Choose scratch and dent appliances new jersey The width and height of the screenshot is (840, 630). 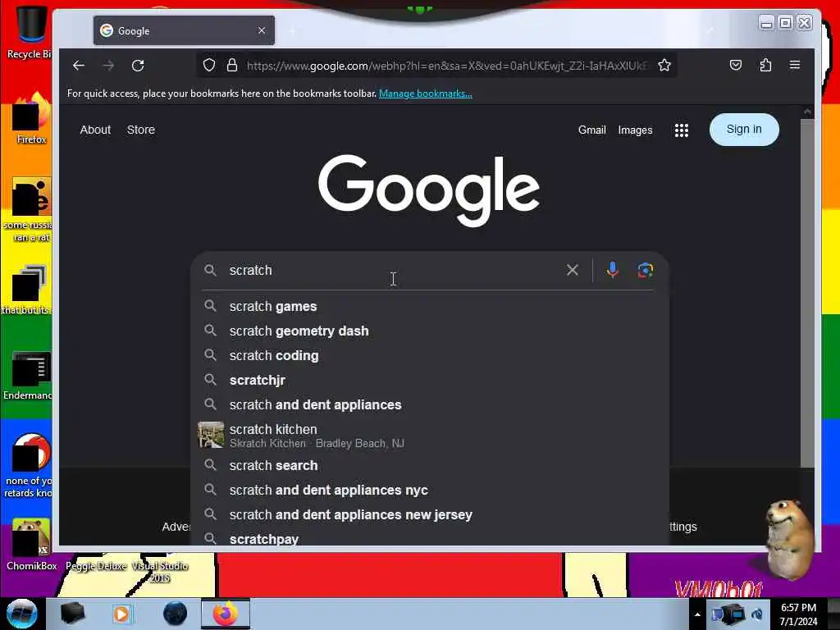tap(430, 515)
